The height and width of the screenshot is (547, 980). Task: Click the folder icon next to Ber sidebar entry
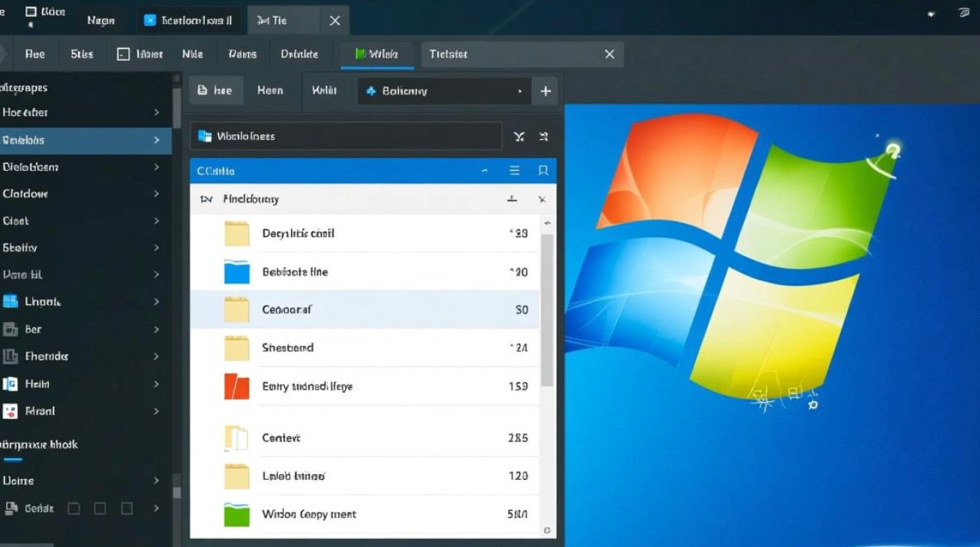(x=10, y=329)
